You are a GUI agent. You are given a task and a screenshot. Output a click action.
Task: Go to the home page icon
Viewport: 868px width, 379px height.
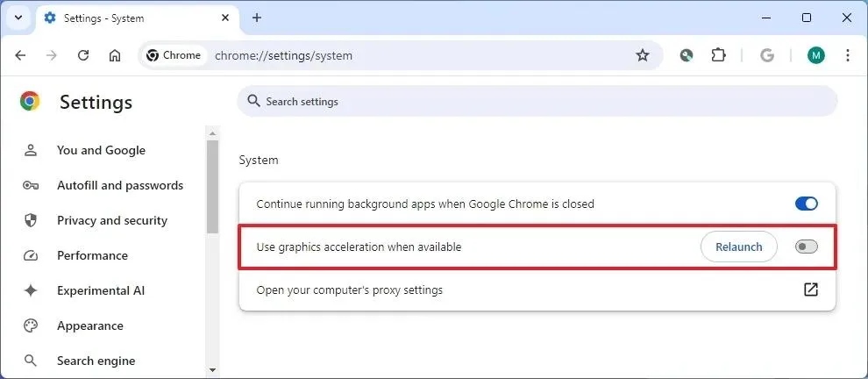coord(115,55)
